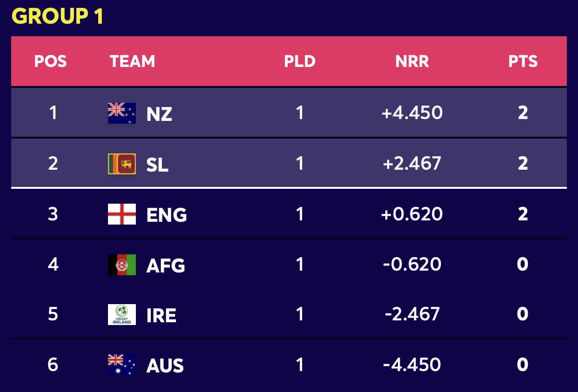
Task: Click the England flag icon
Action: coord(122,214)
